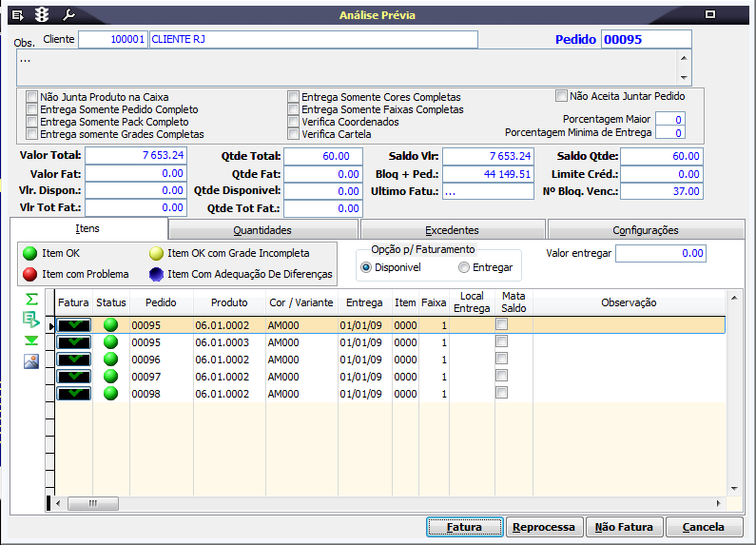Toggle Fatura checkmark for pedido 00096
Screen dimensions: 756x545
pyautogui.click(x=73, y=360)
